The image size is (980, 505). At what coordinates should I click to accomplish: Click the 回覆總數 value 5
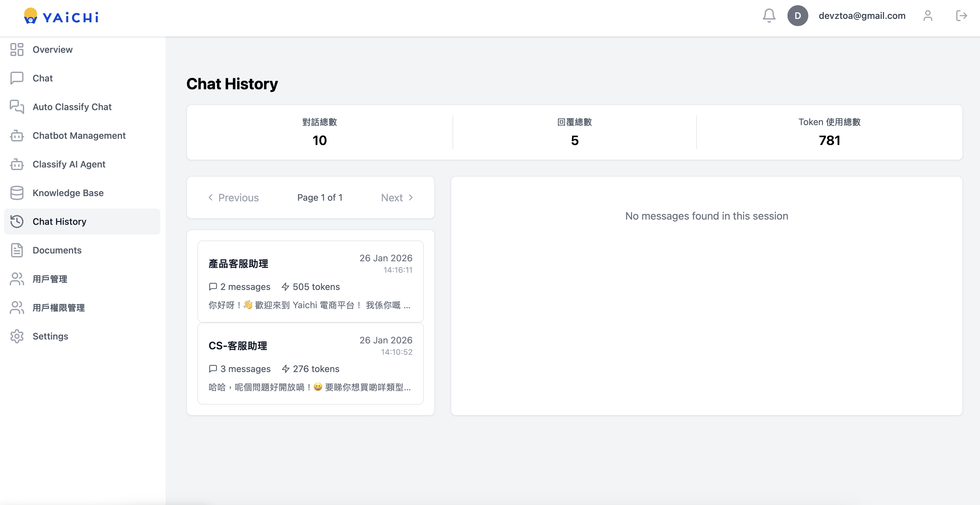[x=574, y=140]
